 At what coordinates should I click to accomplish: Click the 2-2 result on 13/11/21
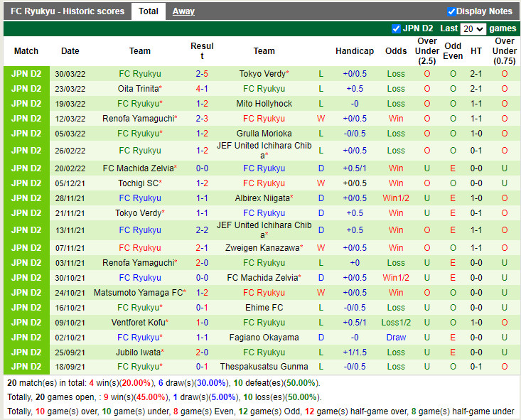(x=202, y=230)
